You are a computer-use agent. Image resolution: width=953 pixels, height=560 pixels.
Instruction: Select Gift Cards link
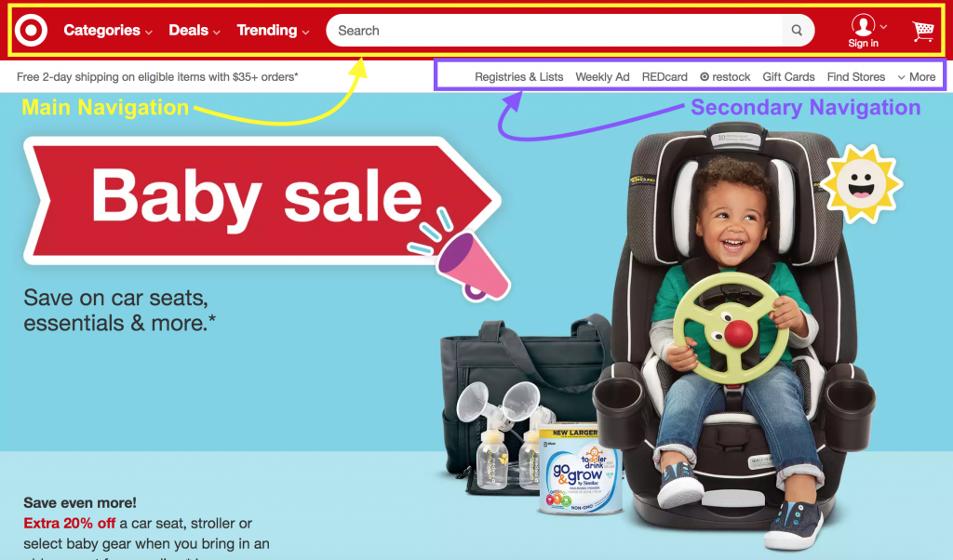pyautogui.click(x=788, y=77)
